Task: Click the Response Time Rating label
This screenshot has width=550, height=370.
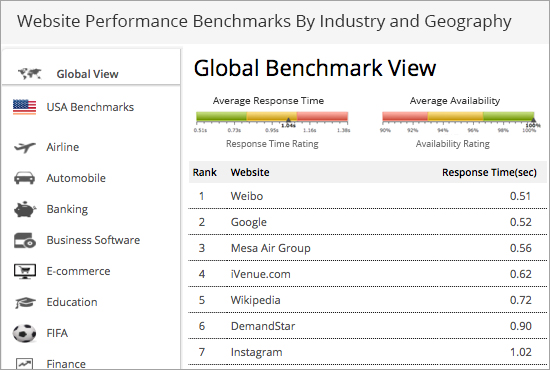Action: pyautogui.click(x=272, y=144)
